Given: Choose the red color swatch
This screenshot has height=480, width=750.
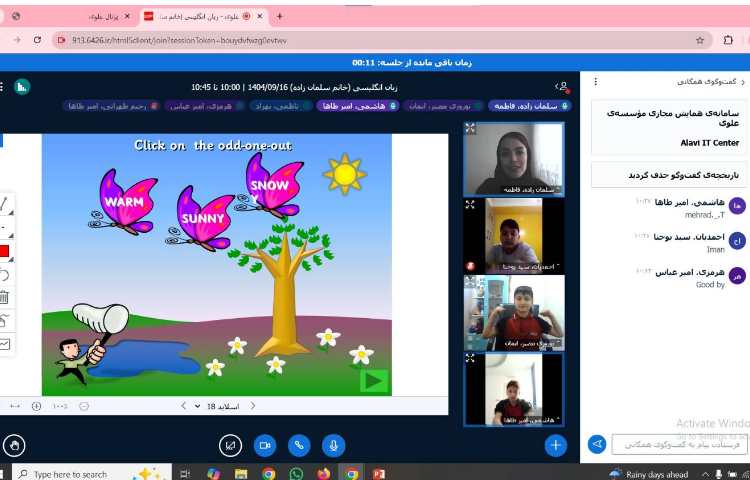Looking at the screenshot, I should click(x=4, y=251).
